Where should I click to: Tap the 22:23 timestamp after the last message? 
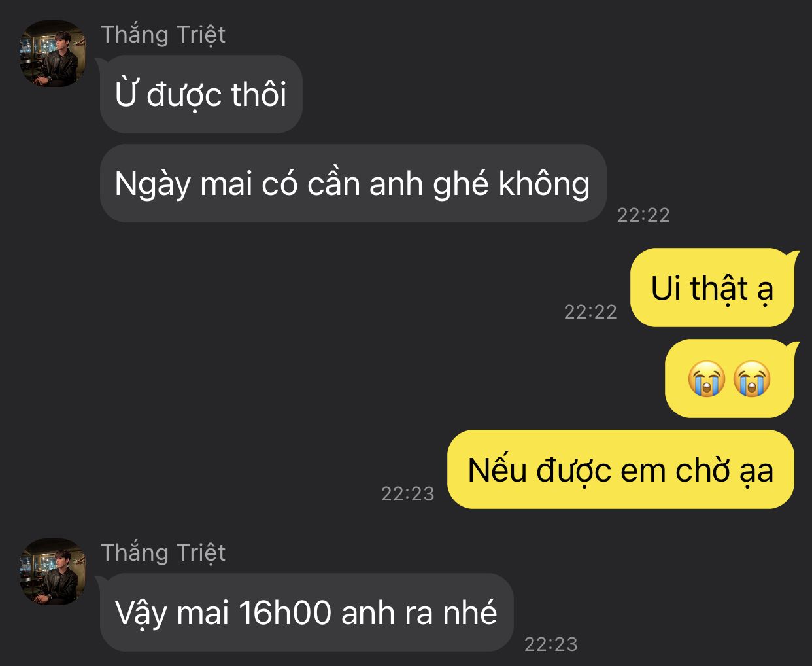click(550, 644)
